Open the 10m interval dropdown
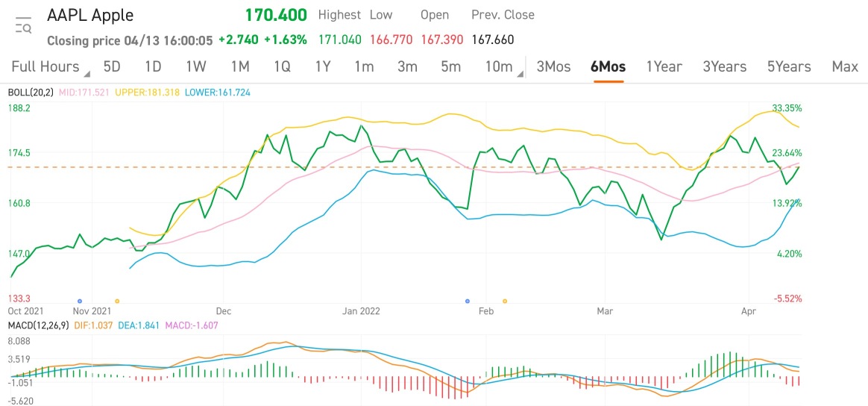 click(501, 66)
